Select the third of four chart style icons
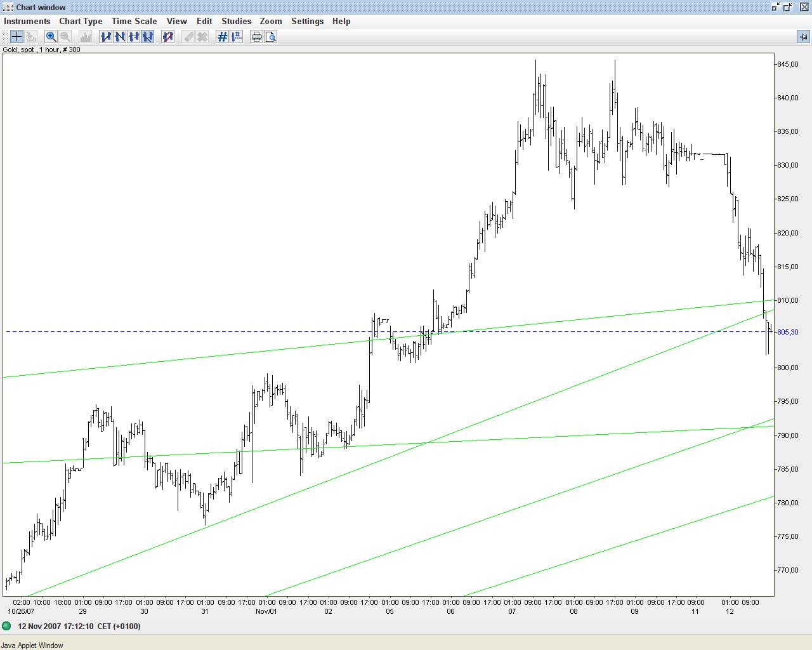Screen dimensions: 812x650 [x=134, y=37]
